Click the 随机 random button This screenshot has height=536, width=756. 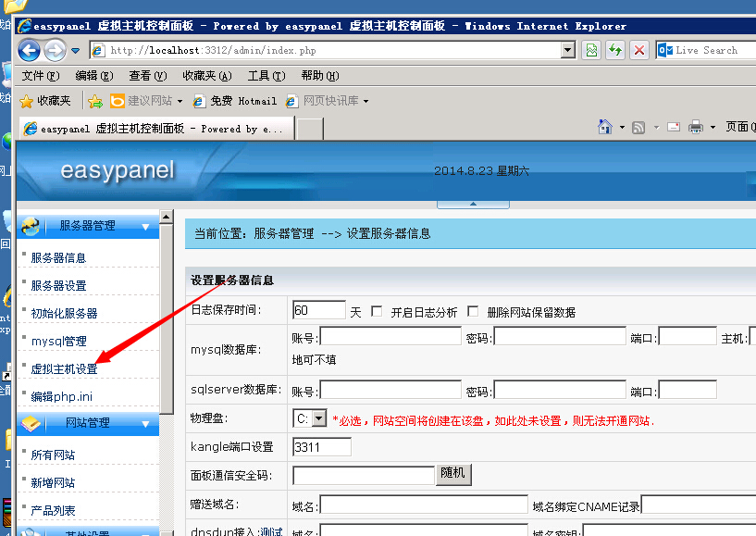click(x=453, y=474)
